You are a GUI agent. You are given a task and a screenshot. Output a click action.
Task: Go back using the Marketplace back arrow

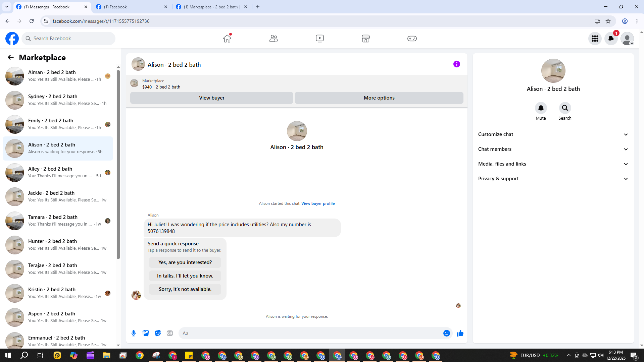[x=11, y=57]
